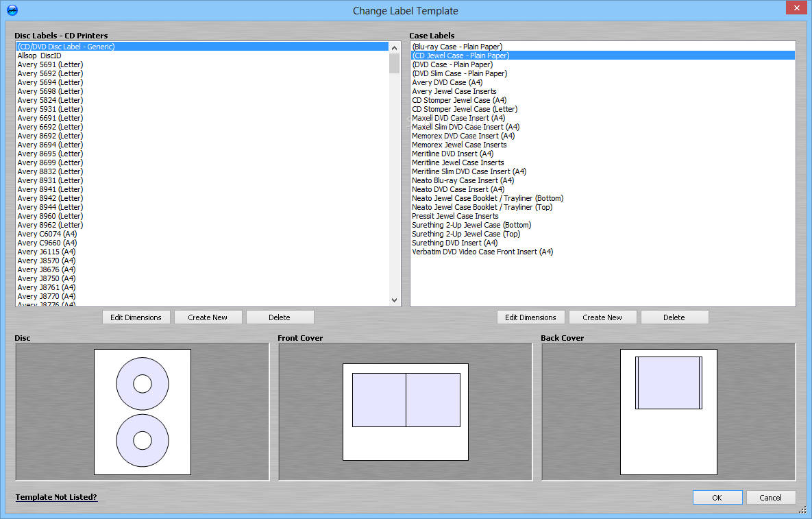Select Avery J8676 (A4)
Viewport: 812px width, 519px height.
pyautogui.click(x=202, y=269)
